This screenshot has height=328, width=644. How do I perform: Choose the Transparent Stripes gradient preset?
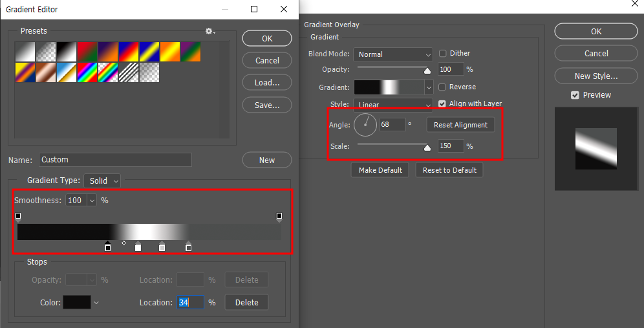tap(129, 72)
